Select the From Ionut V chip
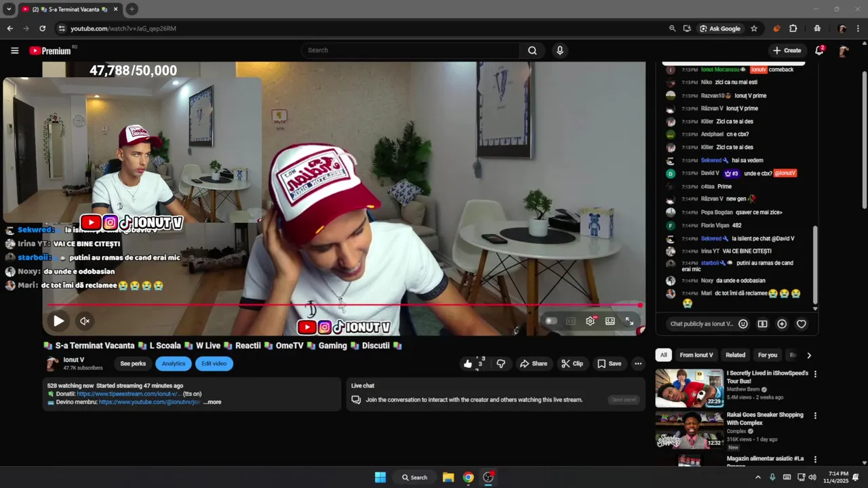This screenshot has height=488, width=868. (x=696, y=355)
